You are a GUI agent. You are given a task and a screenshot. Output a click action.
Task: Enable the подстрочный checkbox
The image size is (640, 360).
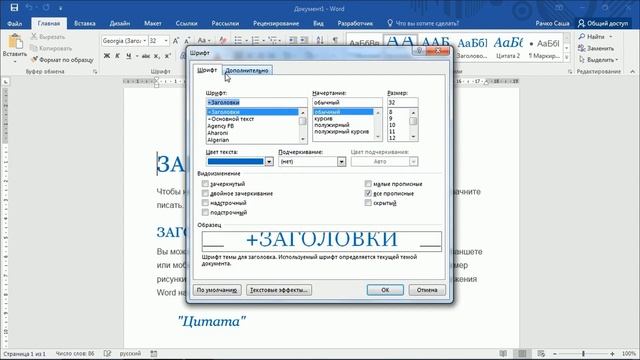205,212
